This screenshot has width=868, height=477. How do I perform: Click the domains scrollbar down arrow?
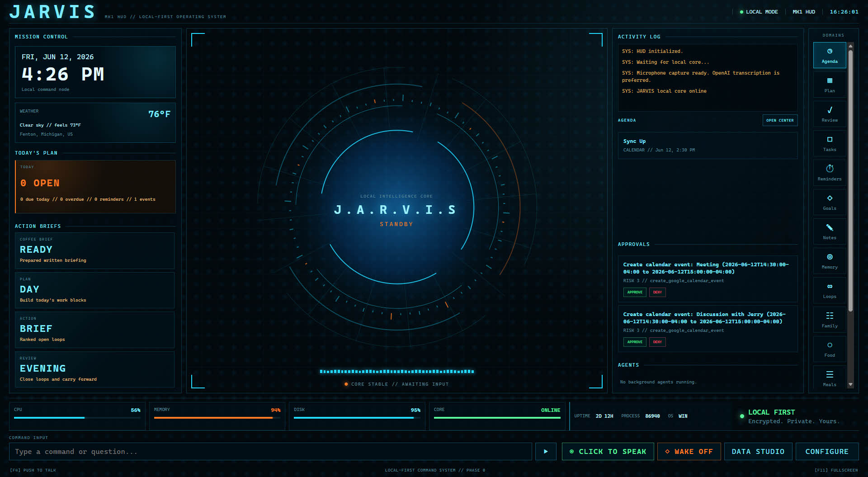pyautogui.click(x=850, y=385)
